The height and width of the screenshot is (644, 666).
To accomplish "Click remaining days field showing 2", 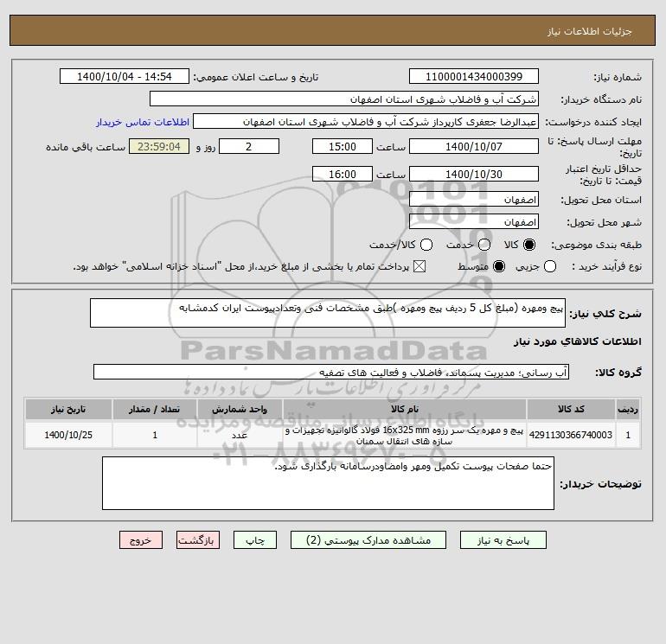I will point(249,146).
